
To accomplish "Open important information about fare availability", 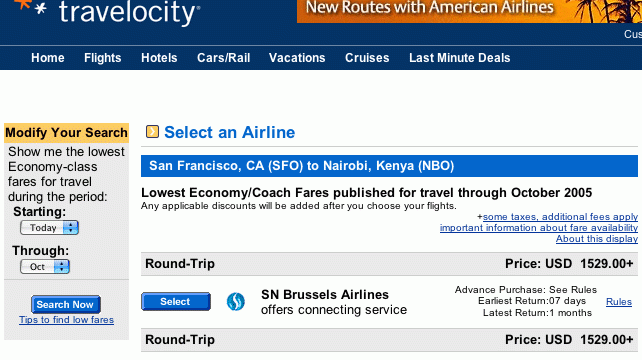I will point(539,228).
